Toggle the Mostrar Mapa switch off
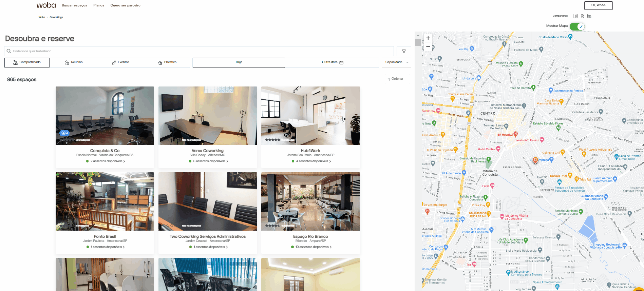The width and height of the screenshot is (644, 291). 577,26
